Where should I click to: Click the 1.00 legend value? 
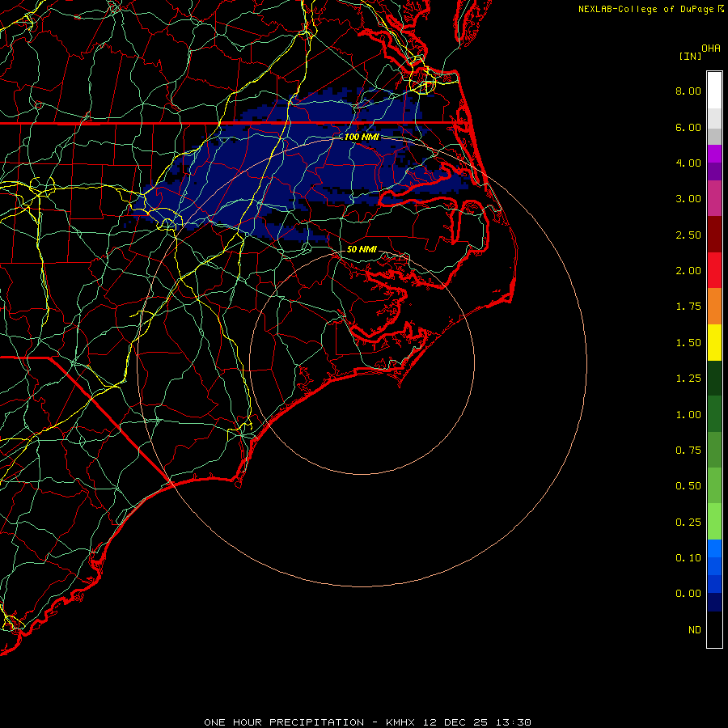[x=688, y=415]
